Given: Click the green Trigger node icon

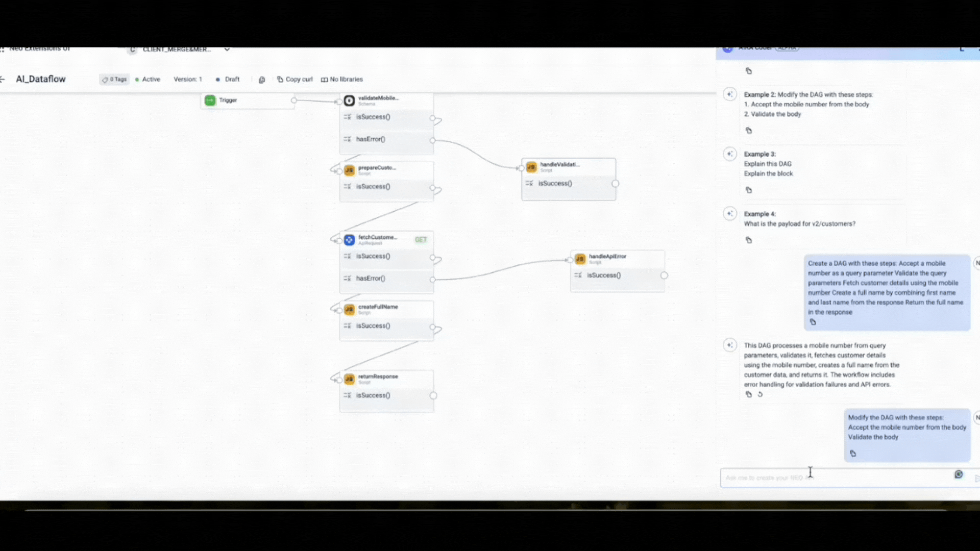Looking at the screenshot, I should pyautogui.click(x=210, y=101).
